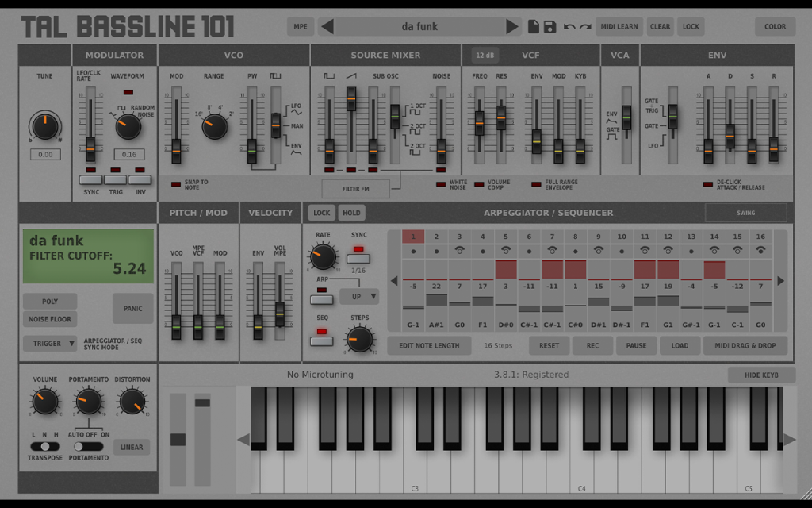The image size is (812, 508).
Task: Click the EDIT NOTE LENGTH button
Action: (429, 346)
